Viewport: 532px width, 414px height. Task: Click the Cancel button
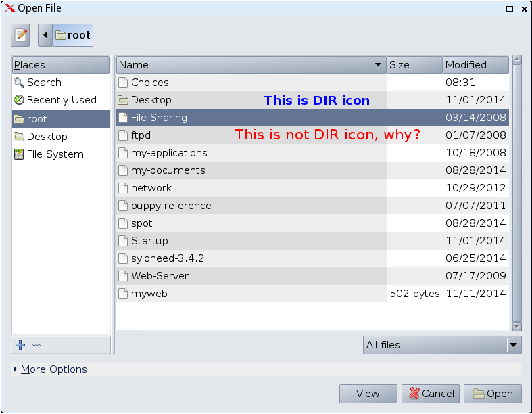coord(431,394)
